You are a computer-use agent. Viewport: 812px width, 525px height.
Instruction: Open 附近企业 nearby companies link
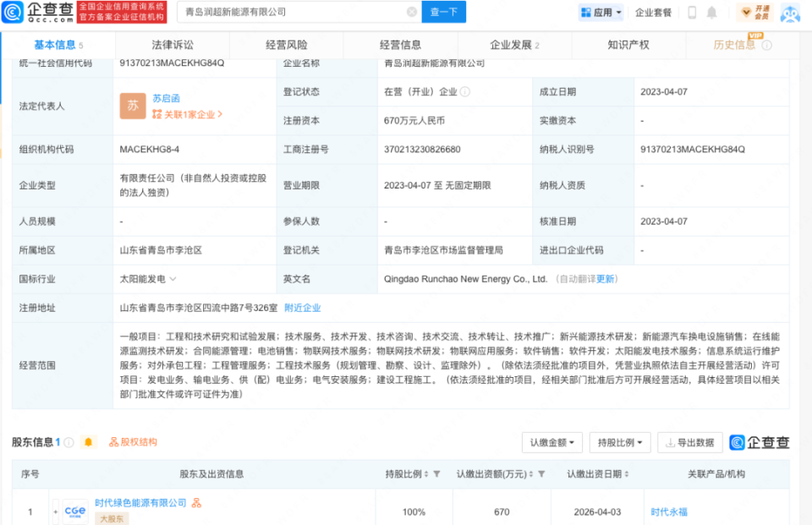tap(303, 308)
